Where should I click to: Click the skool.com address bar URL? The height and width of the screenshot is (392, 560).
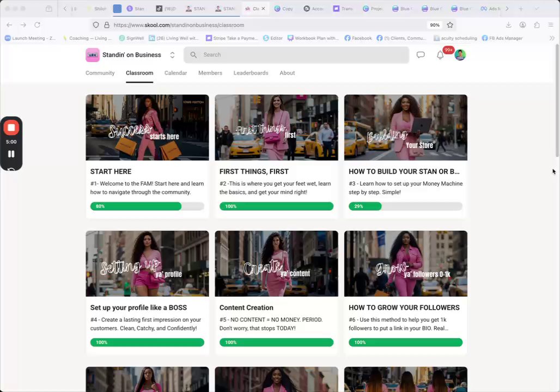pyautogui.click(x=179, y=25)
